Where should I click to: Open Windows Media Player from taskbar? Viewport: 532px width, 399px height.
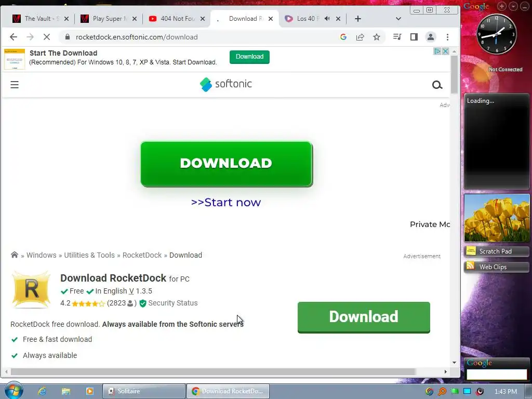pyautogui.click(x=89, y=391)
